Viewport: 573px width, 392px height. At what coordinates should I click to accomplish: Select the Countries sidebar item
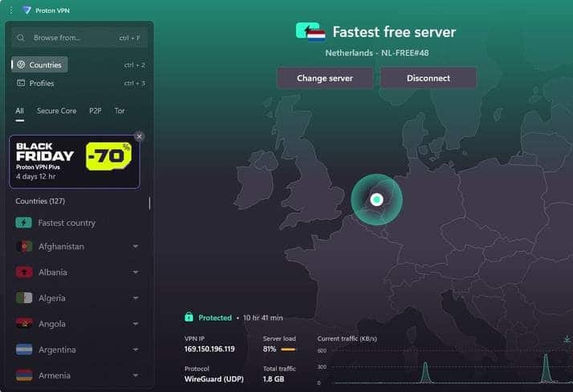click(39, 65)
